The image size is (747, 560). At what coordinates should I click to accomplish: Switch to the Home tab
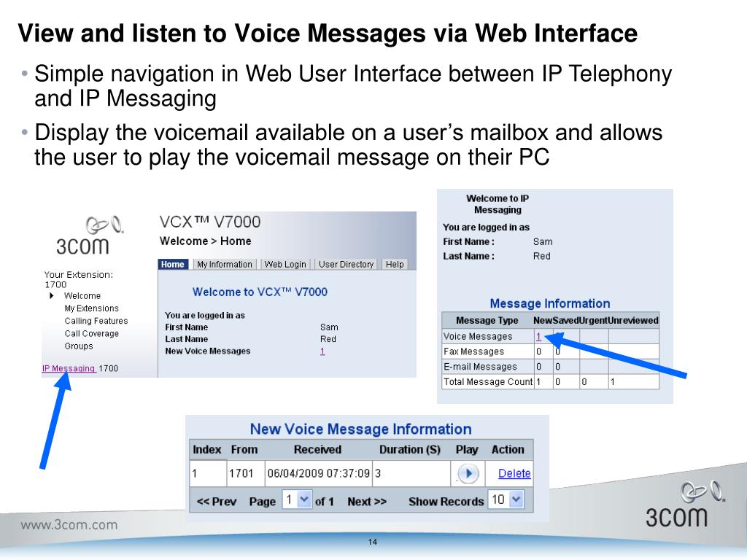tap(172, 264)
